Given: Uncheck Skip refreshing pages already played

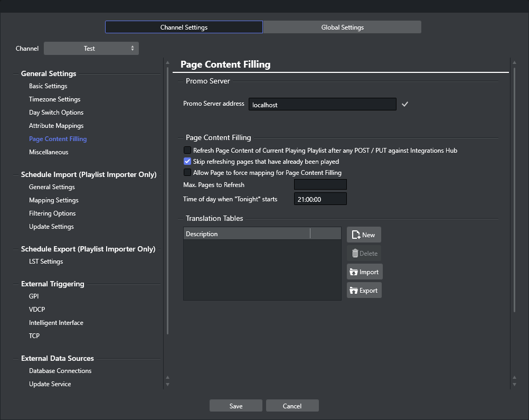Looking at the screenshot, I should tap(187, 162).
